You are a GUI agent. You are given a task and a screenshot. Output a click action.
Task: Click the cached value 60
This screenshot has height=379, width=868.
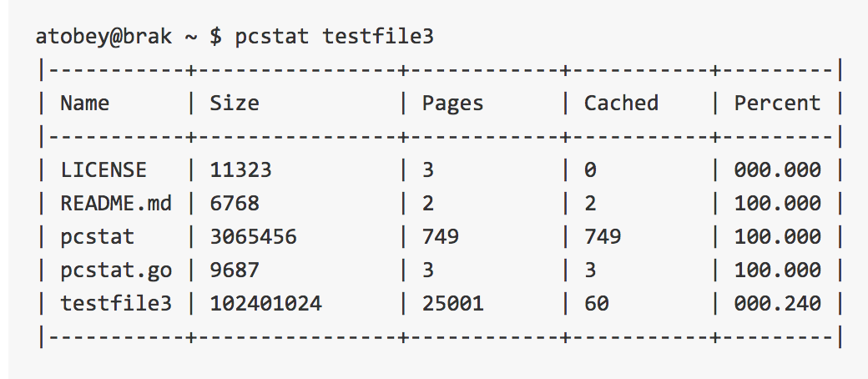click(597, 304)
